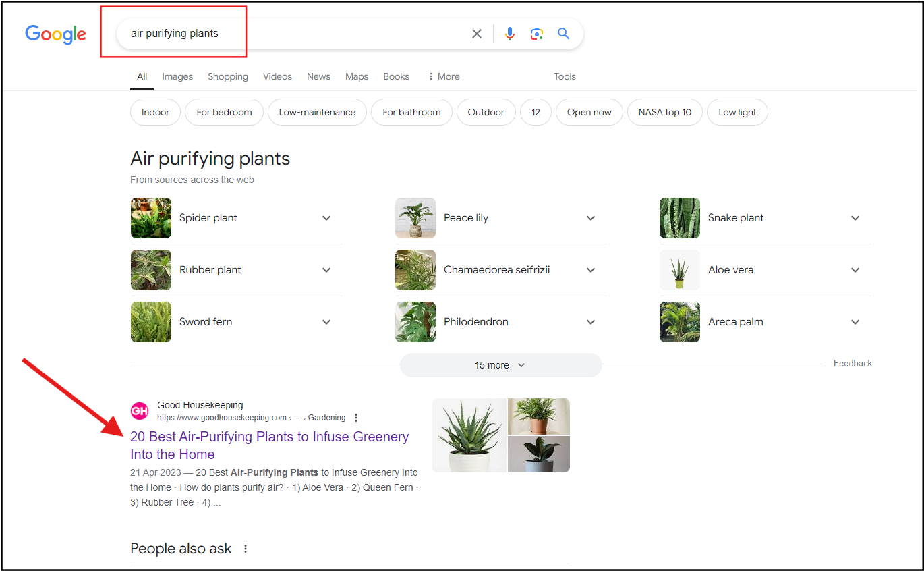924x571 pixels.
Task: Expand the Chamaedorea seifrizii entry chevron
Action: point(591,270)
